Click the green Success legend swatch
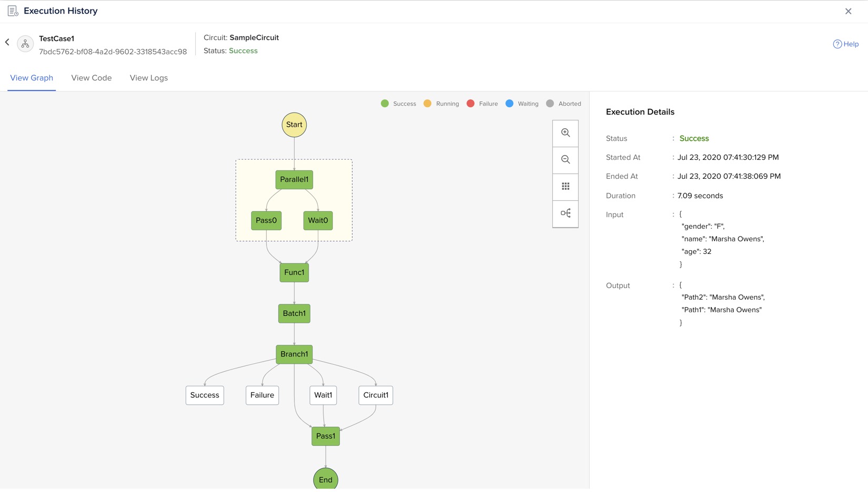 pos(385,104)
